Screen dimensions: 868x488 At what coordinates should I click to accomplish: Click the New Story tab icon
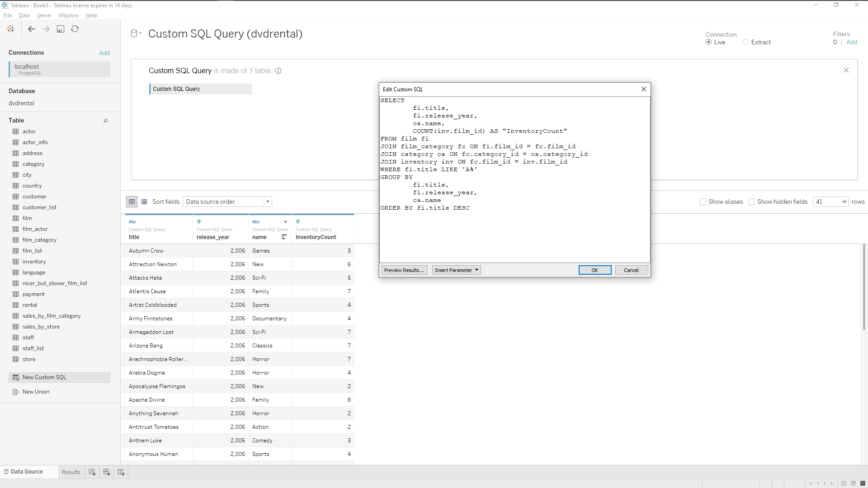click(x=121, y=472)
